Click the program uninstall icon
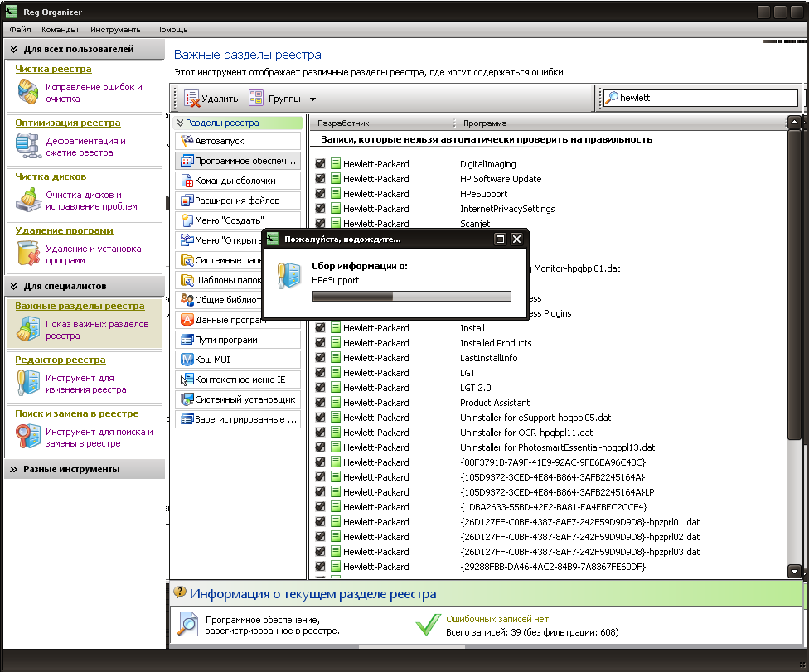Image resolution: width=809 pixels, height=672 pixels. point(28,254)
